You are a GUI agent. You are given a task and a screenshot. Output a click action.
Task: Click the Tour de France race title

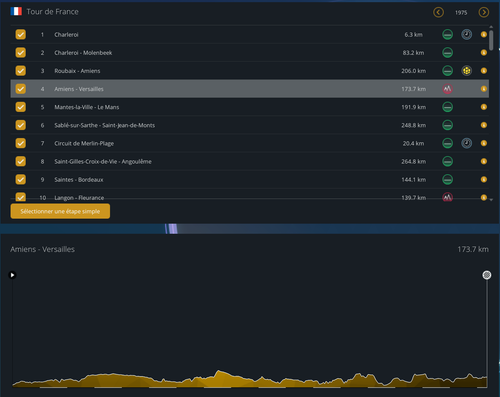click(52, 12)
